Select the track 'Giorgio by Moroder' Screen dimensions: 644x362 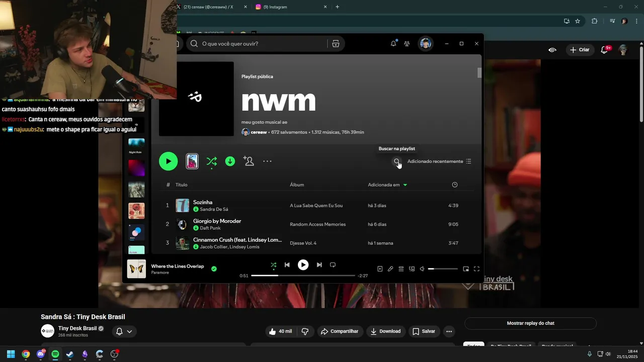217,221
